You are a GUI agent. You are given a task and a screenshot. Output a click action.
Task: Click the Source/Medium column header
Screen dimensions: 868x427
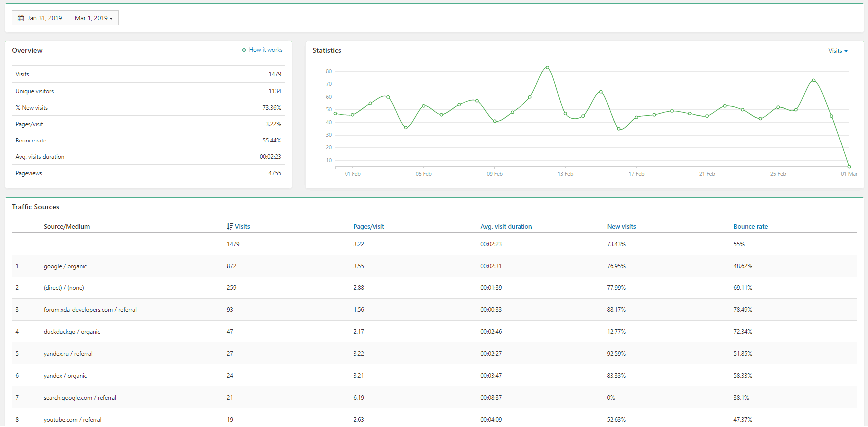[67, 226]
